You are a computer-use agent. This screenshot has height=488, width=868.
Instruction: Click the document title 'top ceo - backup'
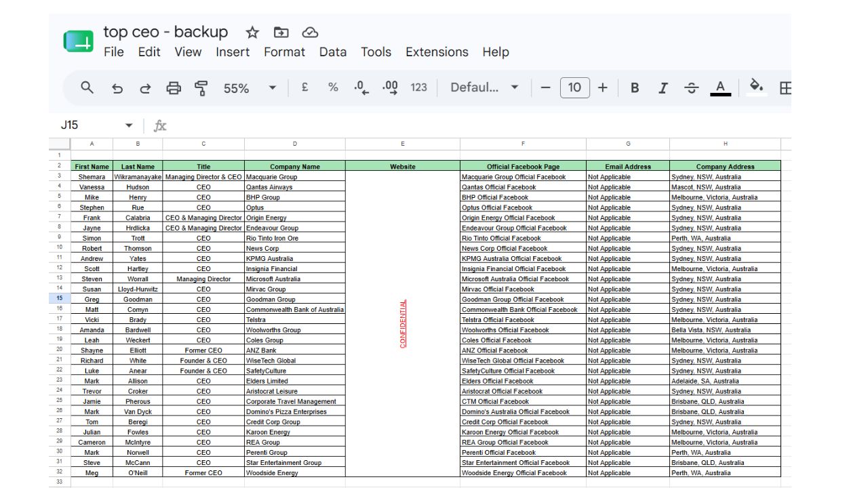pyautogui.click(x=165, y=32)
